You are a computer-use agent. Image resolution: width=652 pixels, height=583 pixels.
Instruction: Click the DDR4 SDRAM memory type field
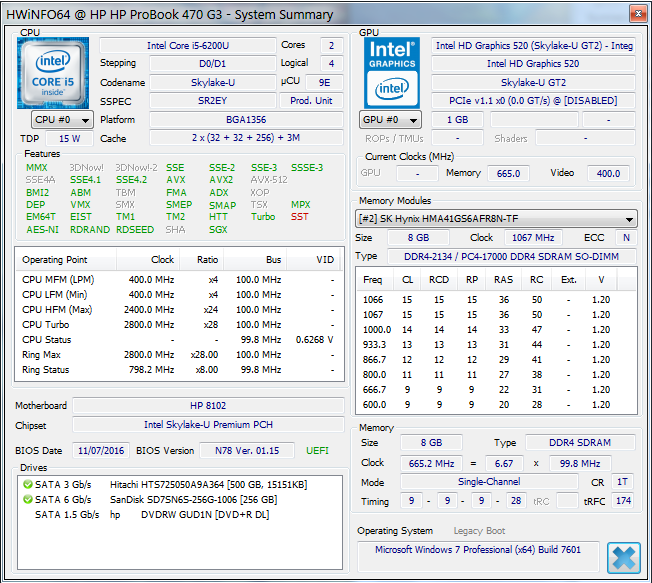[x=580, y=442]
